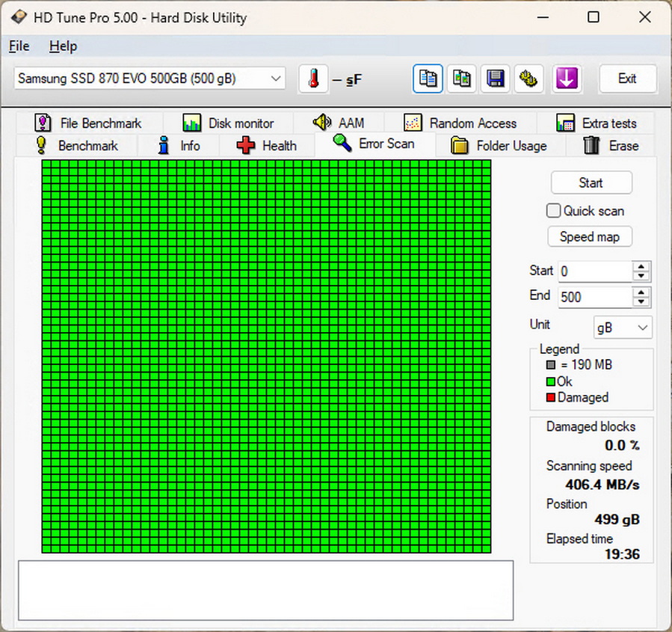The width and height of the screenshot is (672, 632).
Task: Click the copy screenshot to clipboard icon
Action: pos(462,79)
